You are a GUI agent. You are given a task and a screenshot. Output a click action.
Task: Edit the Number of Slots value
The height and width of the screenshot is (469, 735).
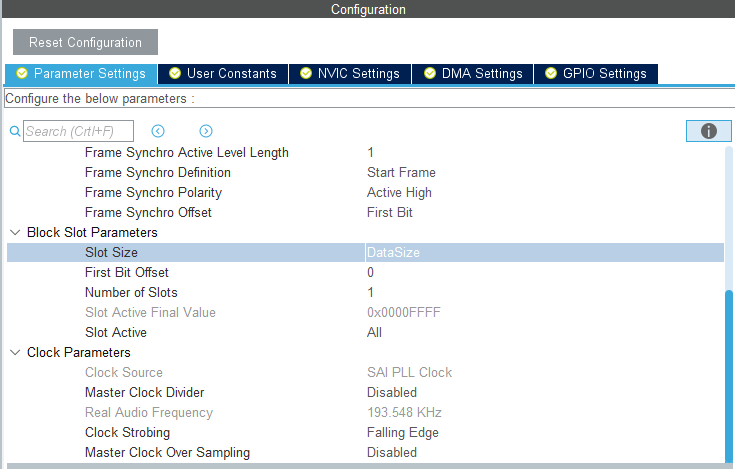pyautogui.click(x=371, y=292)
